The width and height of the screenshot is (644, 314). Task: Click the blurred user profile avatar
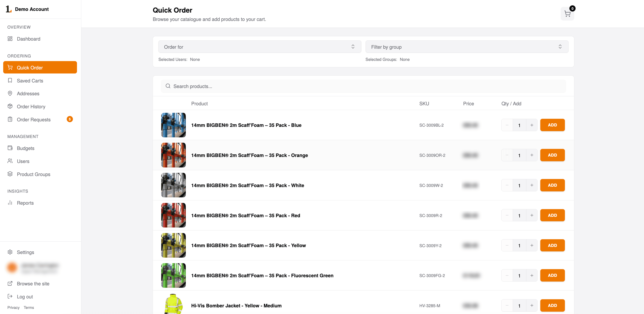pos(12,267)
